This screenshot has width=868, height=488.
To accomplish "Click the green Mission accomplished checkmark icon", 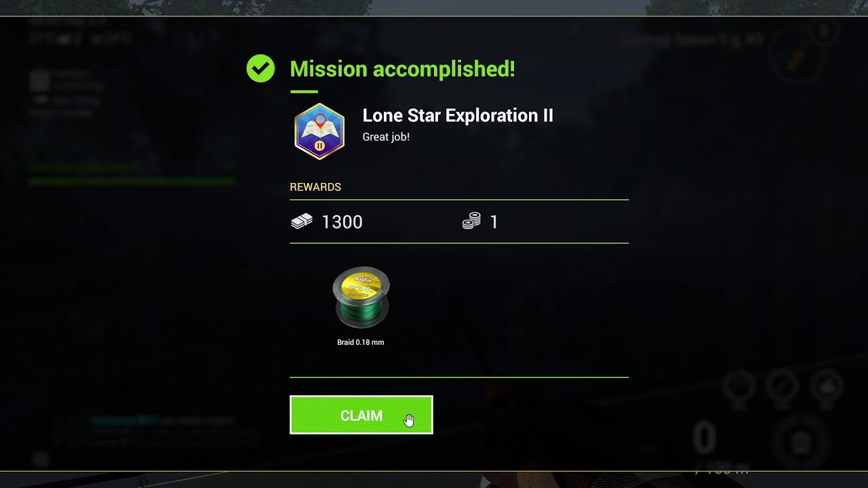I will (x=260, y=68).
